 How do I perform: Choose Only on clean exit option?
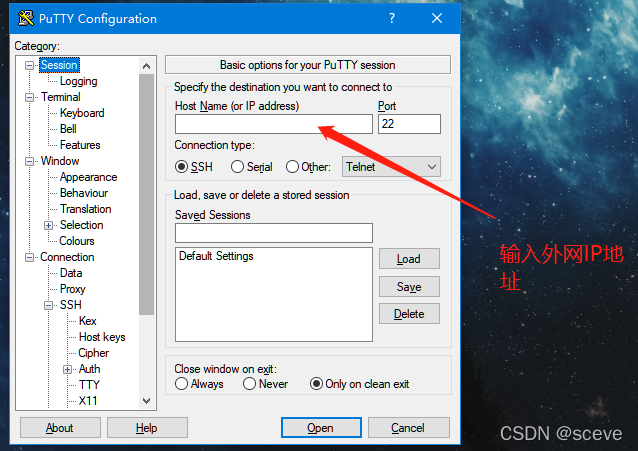316,384
